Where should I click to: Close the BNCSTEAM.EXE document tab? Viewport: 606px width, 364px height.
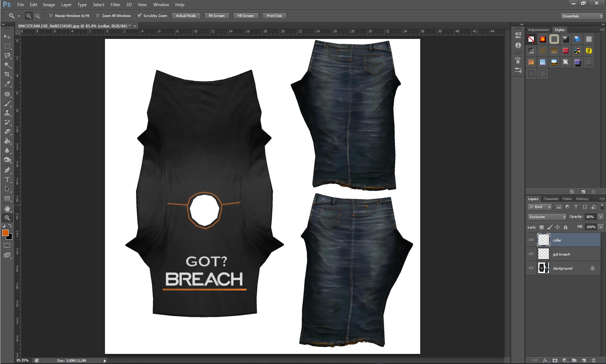pyautogui.click(x=135, y=26)
